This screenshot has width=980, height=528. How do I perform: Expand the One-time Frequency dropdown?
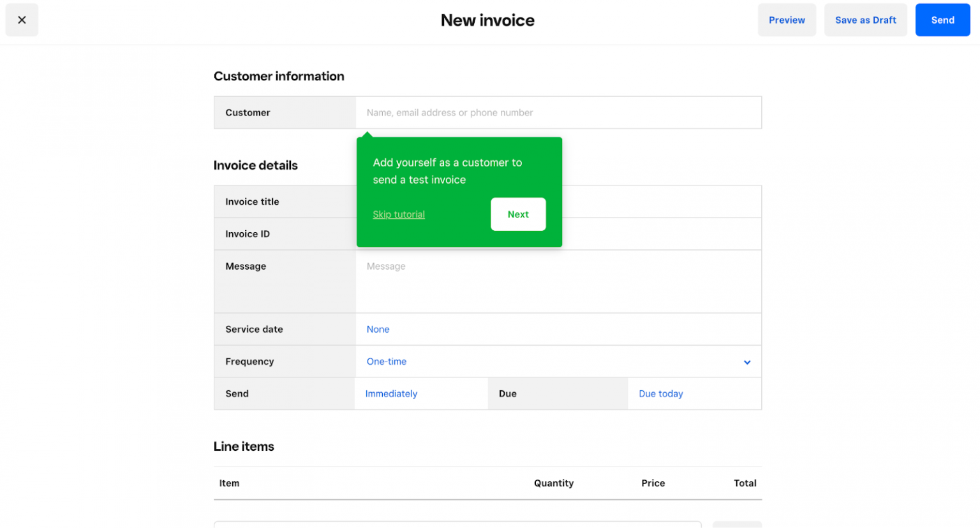click(387, 362)
